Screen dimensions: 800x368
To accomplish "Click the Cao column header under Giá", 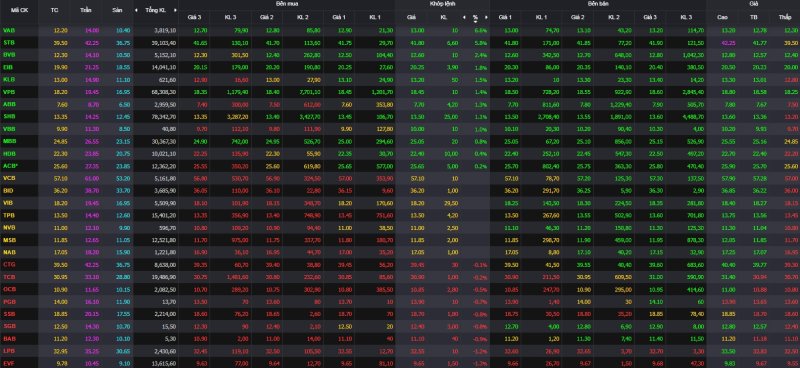I will (722, 17).
